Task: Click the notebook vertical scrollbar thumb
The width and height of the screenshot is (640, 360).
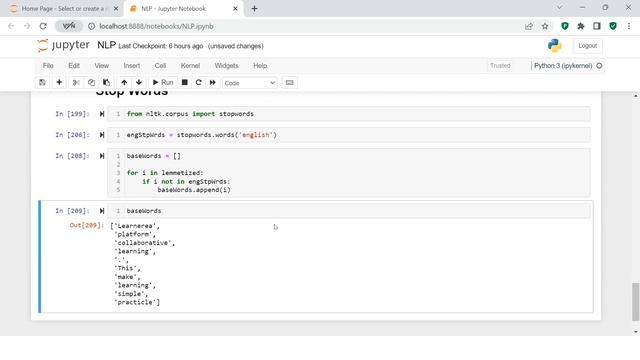Action: click(x=636, y=302)
